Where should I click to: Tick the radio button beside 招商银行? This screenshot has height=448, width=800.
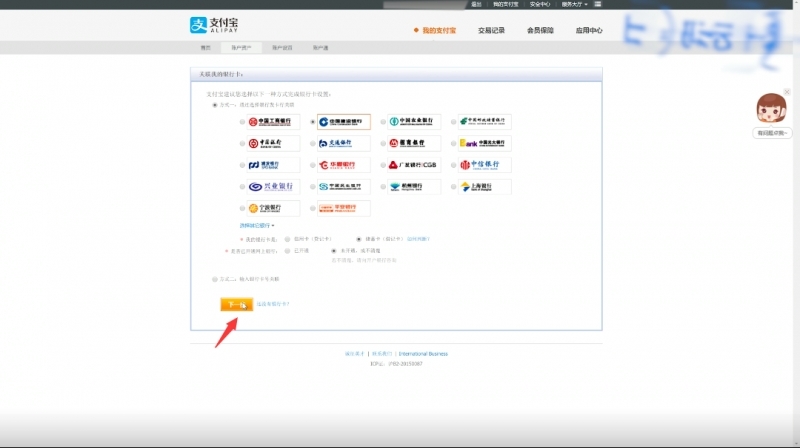click(x=383, y=143)
